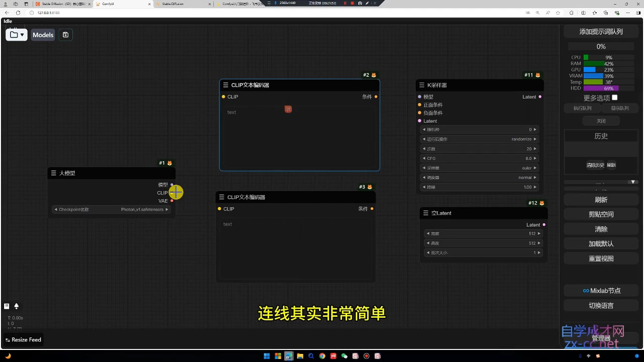The image size is (644, 362).
Task: Click the CLIP input dot on node #3
Action: [219, 209]
